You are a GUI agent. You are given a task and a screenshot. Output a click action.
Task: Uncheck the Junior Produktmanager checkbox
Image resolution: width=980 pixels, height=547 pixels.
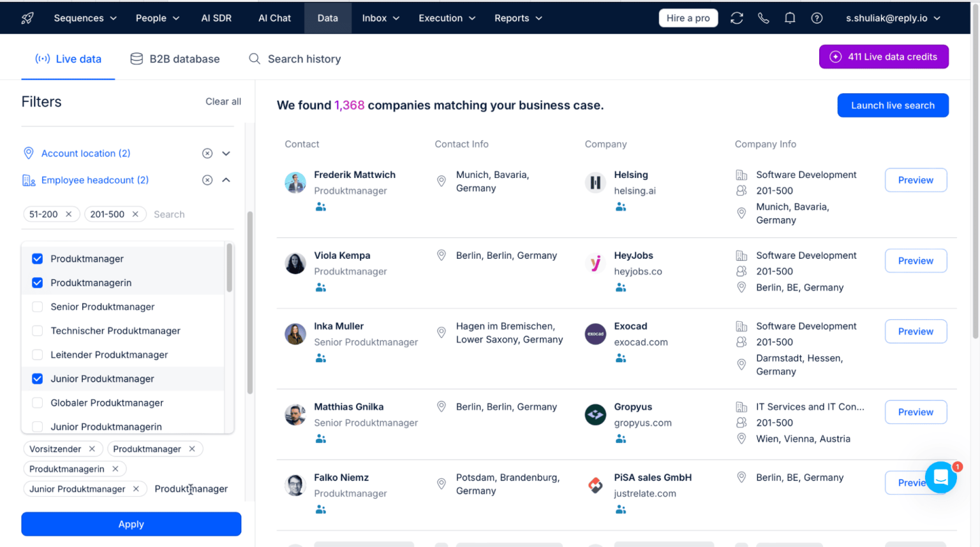point(38,379)
